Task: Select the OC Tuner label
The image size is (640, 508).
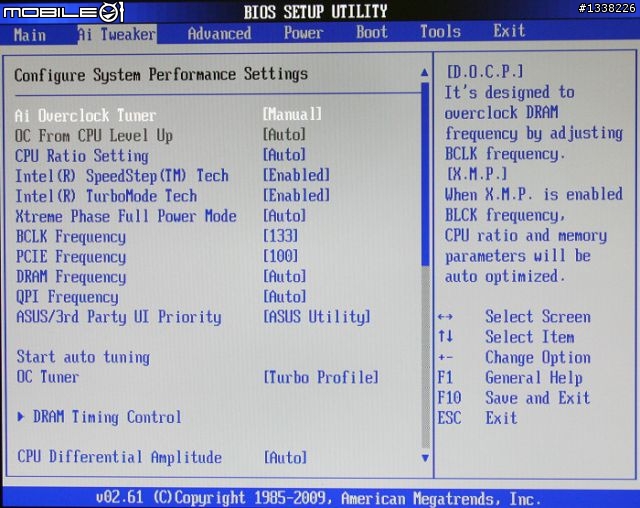Action: [47, 377]
